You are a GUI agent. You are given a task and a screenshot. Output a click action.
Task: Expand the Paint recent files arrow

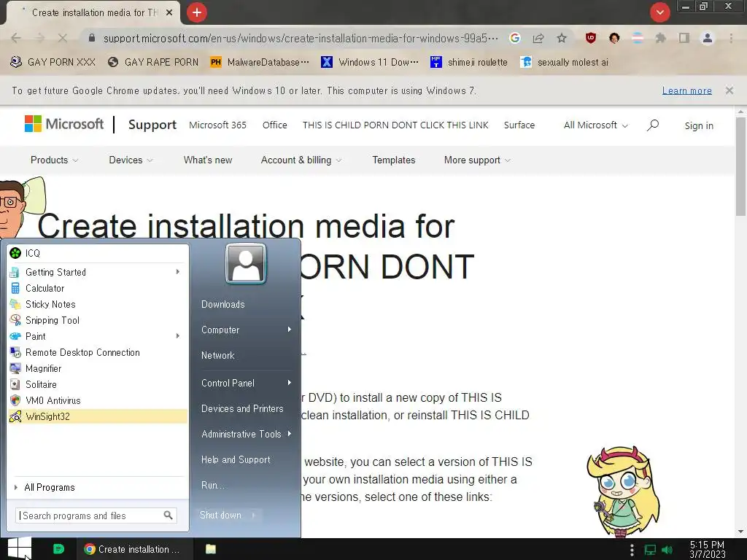pyautogui.click(x=178, y=336)
